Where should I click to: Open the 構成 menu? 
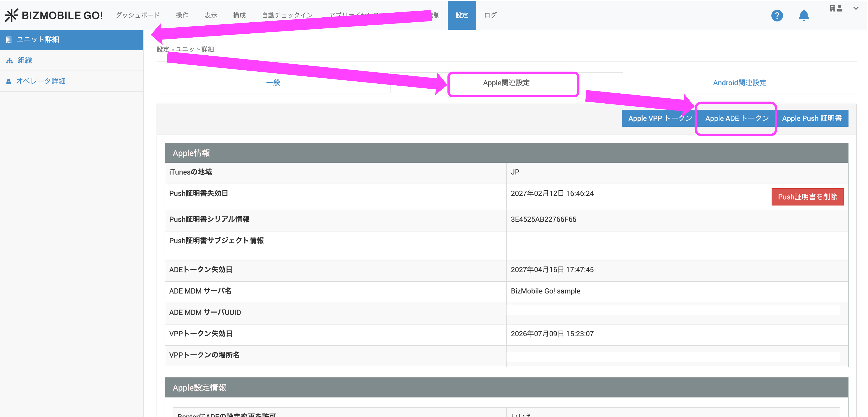(x=239, y=15)
